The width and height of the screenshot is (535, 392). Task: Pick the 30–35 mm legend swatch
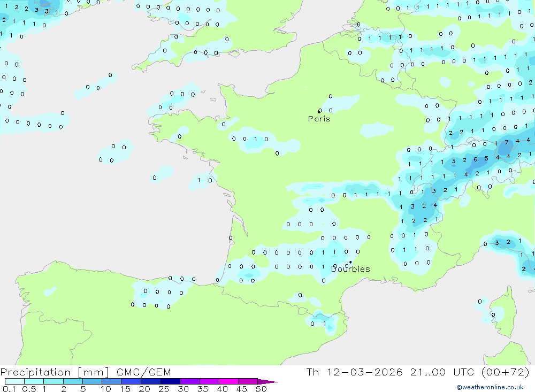190,381
